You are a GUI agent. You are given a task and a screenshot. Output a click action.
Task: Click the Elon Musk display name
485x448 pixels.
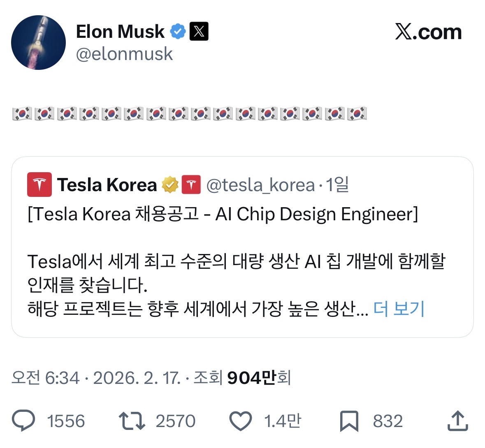[120, 32]
